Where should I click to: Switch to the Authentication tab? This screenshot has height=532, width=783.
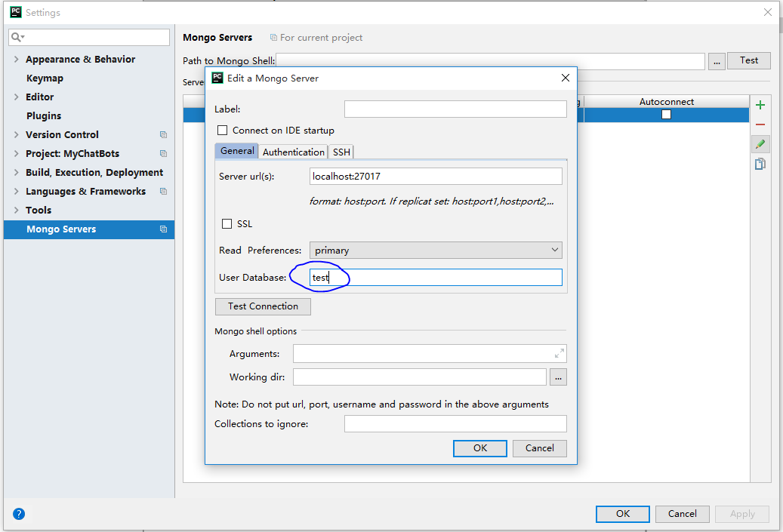pyautogui.click(x=293, y=152)
